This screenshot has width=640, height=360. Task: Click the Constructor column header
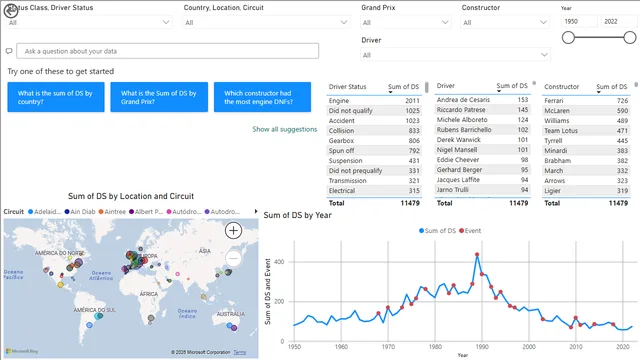(x=561, y=87)
